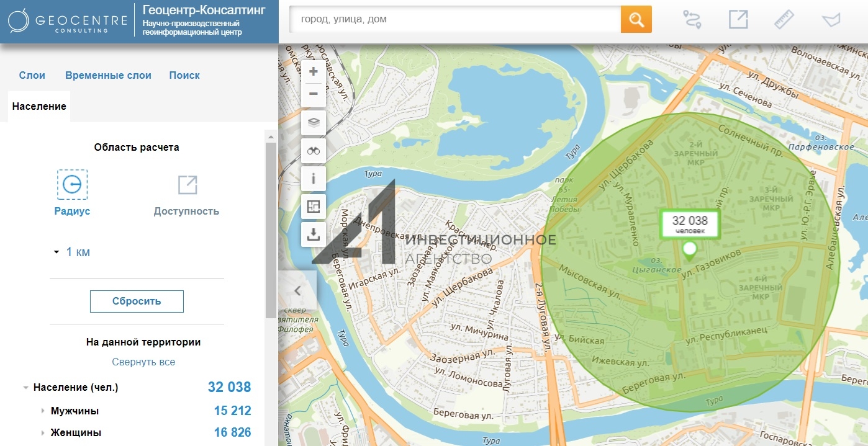Image resolution: width=868 pixels, height=446 pixels.
Task: Expand the Женщины population row
Action: [x=43, y=433]
